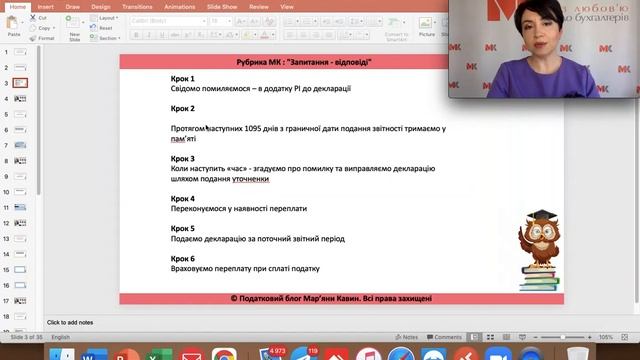Switch to the Transitions tab
The width and height of the screenshot is (640, 360).
137,7
